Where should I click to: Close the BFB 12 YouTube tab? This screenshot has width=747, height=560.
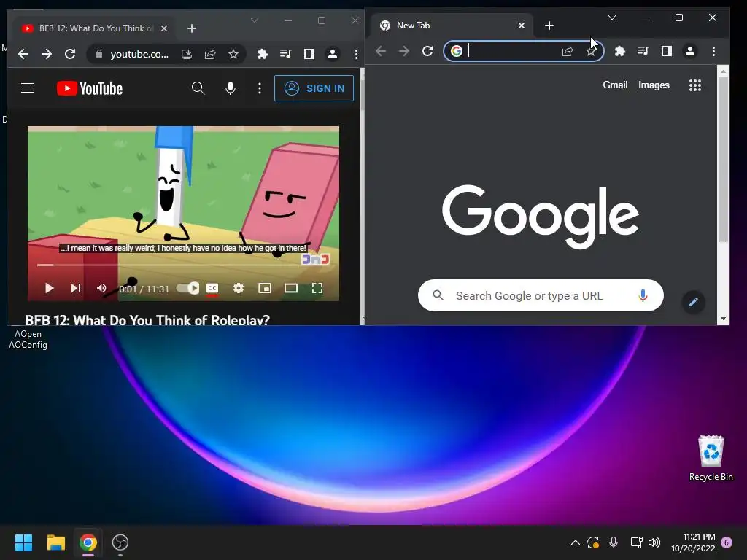coord(164,28)
